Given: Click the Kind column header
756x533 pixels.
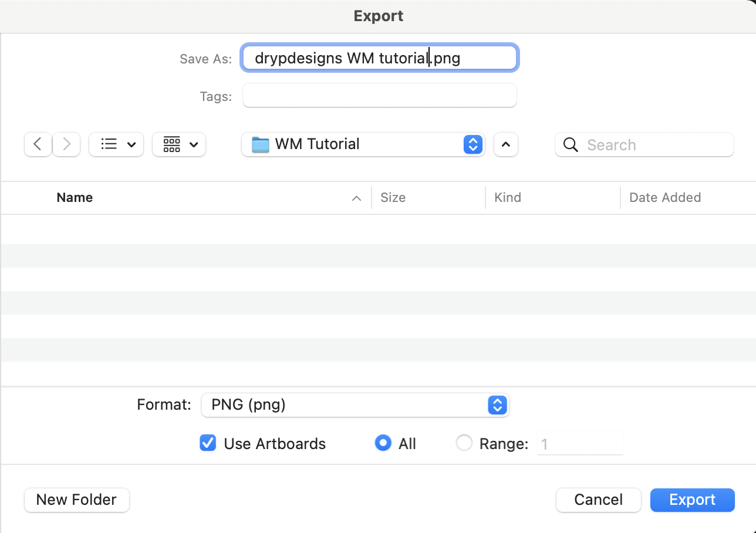Looking at the screenshot, I should [x=507, y=198].
